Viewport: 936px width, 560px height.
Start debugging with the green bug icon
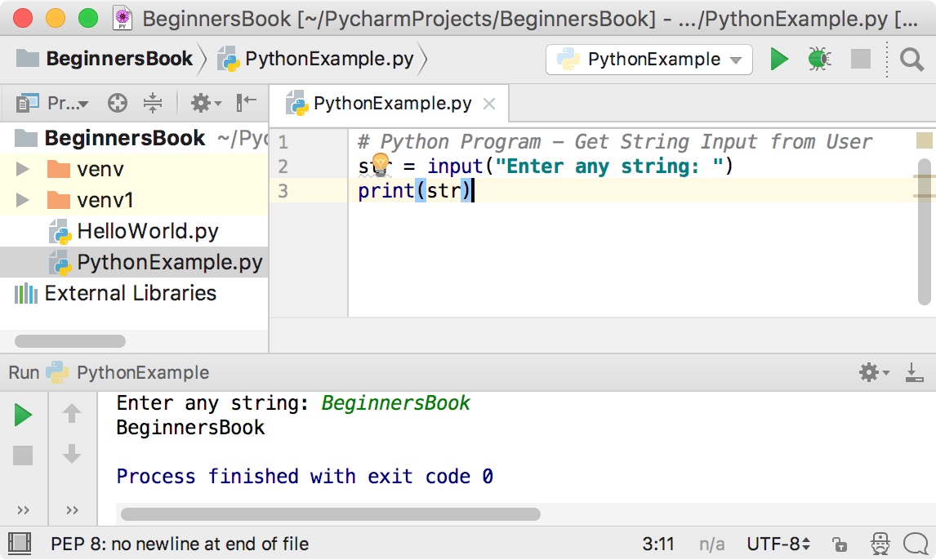tap(819, 59)
